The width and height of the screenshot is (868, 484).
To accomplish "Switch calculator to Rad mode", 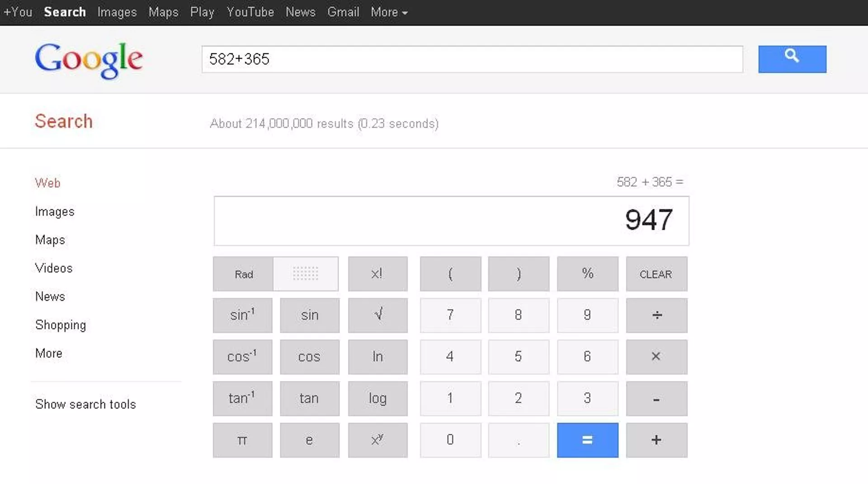I will [x=244, y=274].
